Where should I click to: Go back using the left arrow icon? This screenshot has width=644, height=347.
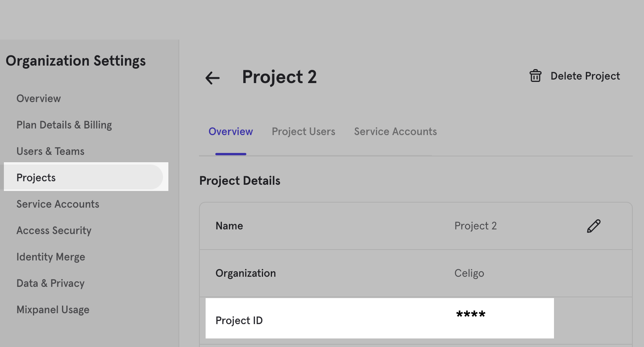(x=213, y=78)
